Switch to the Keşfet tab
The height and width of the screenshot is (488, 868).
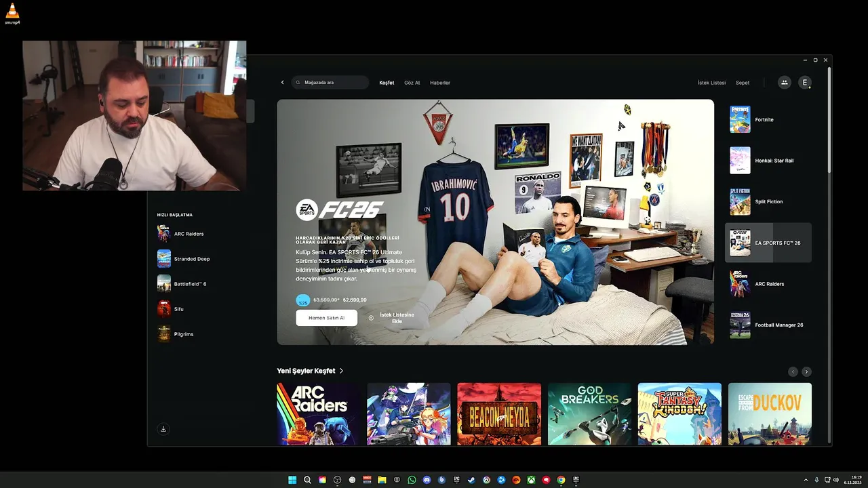(x=387, y=83)
